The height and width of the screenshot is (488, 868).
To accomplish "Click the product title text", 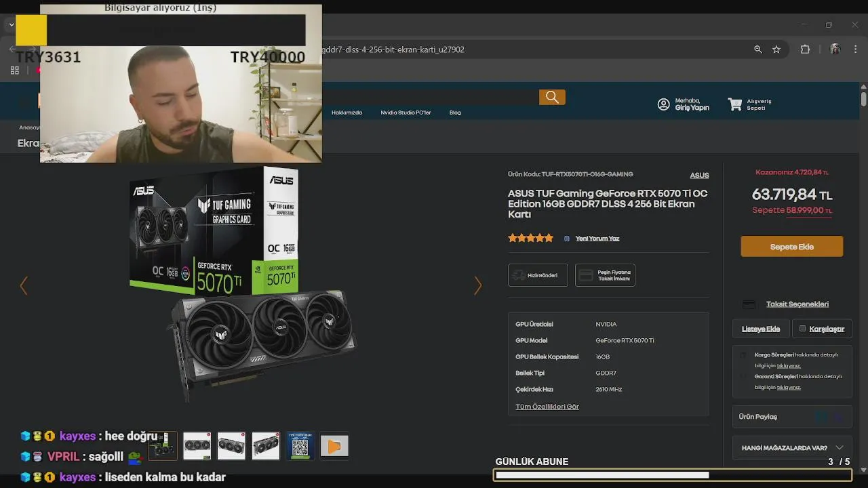I will pos(608,204).
